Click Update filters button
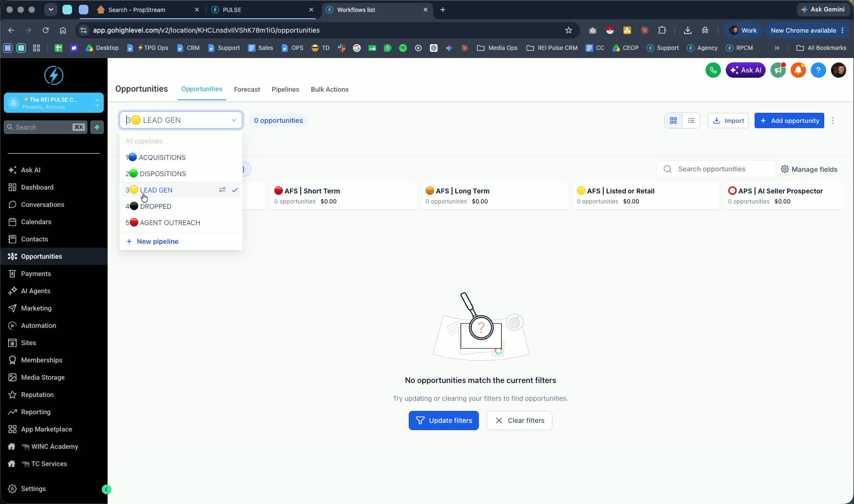 click(x=444, y=420)
